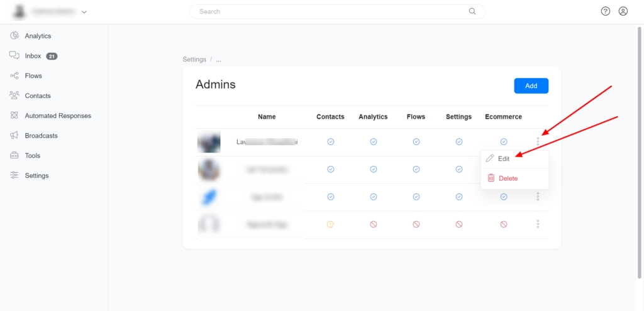
Task: Open the user profile icon at top right
Action: pos(623,11)
